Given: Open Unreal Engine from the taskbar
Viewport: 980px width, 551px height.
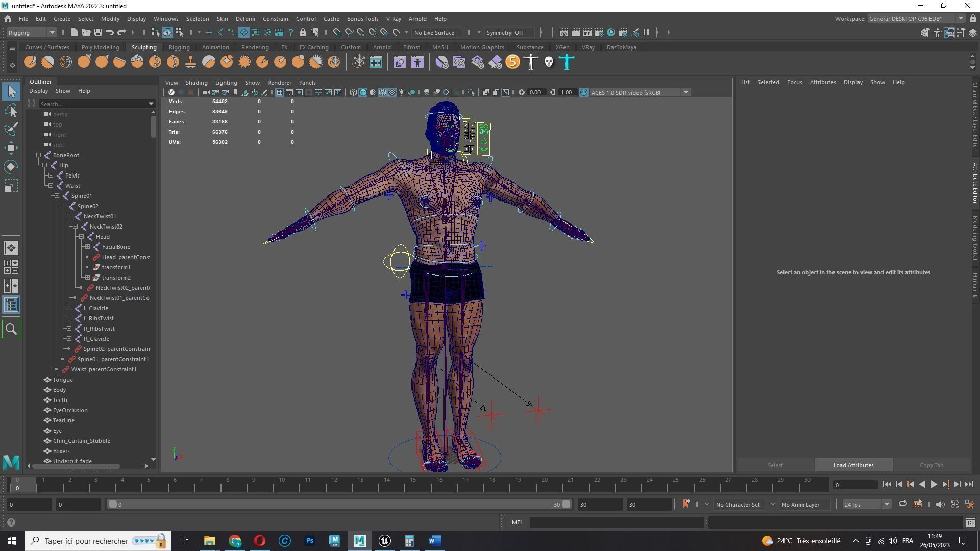Looking at the screenshot, I should point(385,541).
